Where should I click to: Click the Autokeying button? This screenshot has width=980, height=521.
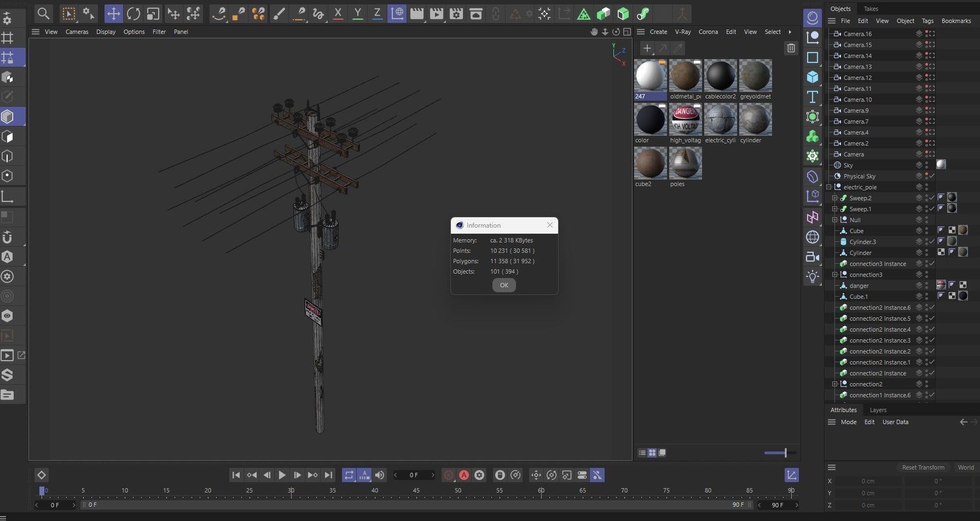464,475
